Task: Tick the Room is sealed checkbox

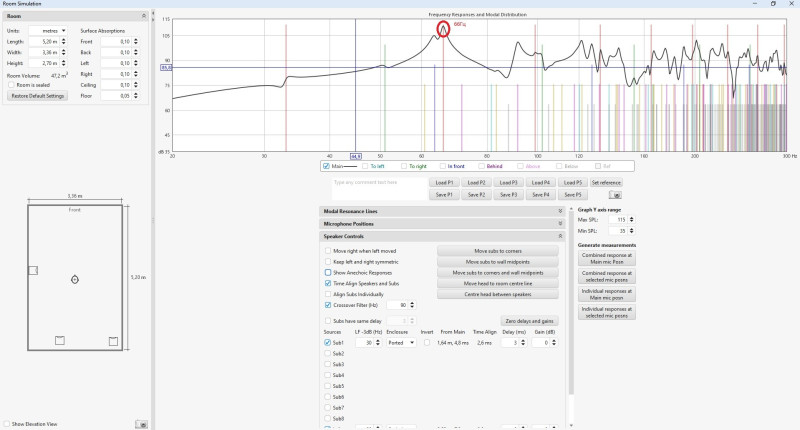Action: click(x=11, y=85)
